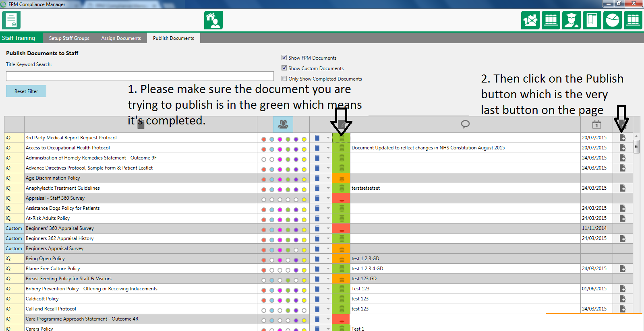Open the Assign Documents tab
Image resolution: width=644 pixels, height=331 pixels.
tap(121, 38)
